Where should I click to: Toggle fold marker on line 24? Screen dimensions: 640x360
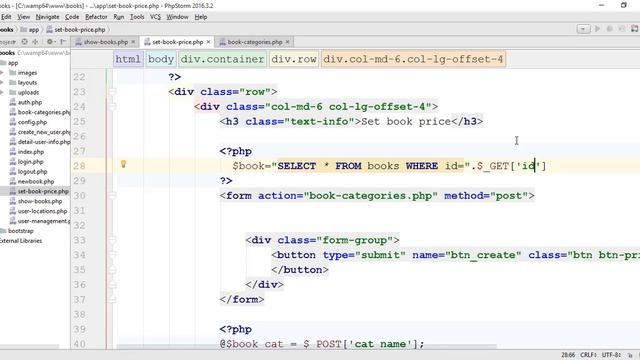[x=112, y=107]
